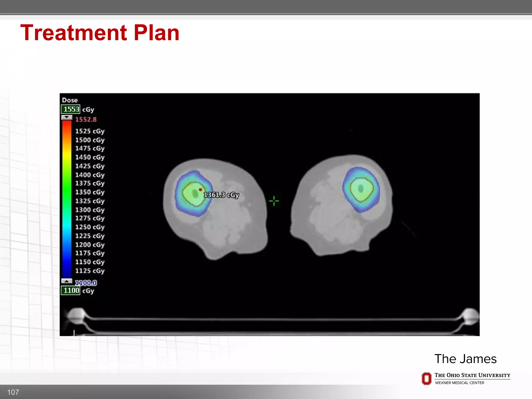Click The James text
Viewport: 532px width, 399px height.
click(x=465, y=359)
